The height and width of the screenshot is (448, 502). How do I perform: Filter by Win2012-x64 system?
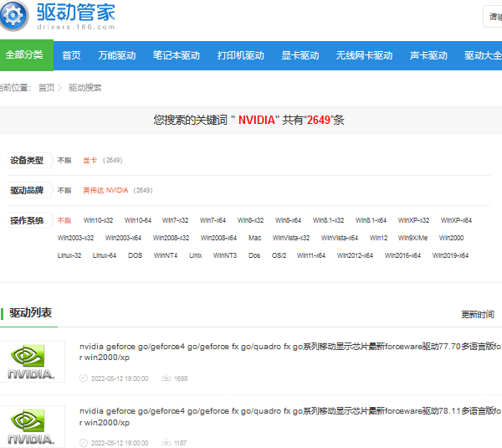coord(355,255)
